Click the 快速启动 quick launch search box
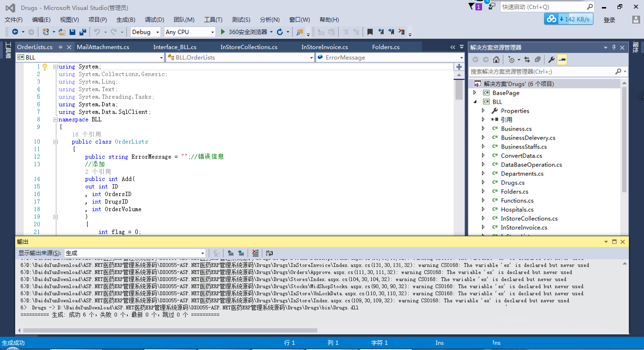 pyautogui.click(x=547, y=7)
